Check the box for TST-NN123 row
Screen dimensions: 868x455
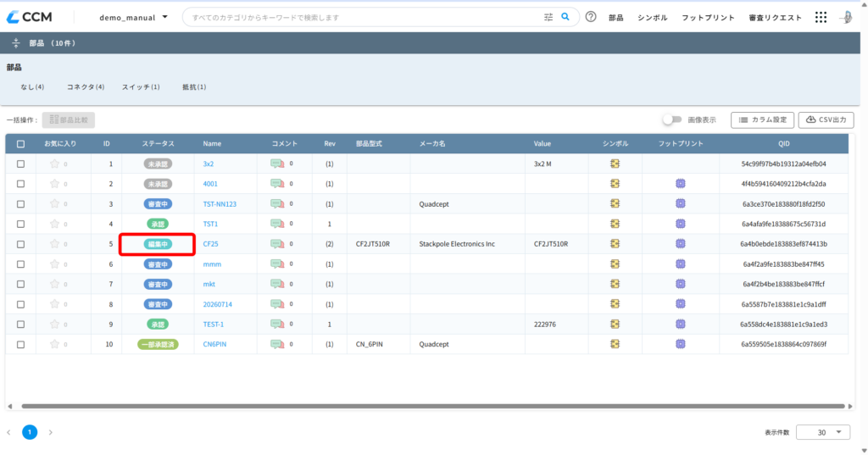click(20, 203)
